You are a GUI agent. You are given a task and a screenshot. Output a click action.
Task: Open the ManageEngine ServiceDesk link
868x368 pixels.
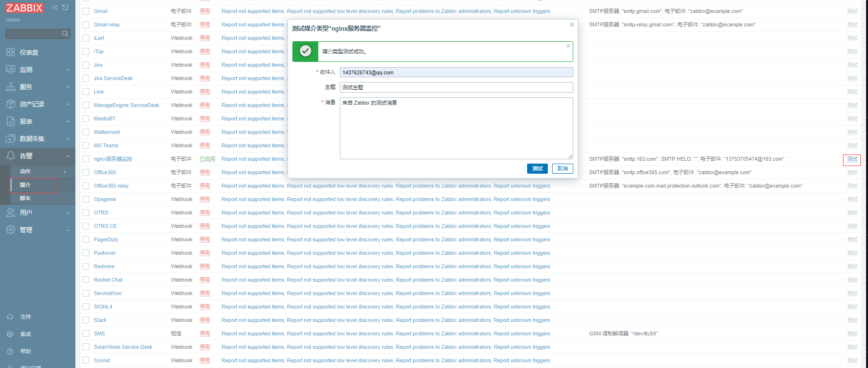[126, 105]
